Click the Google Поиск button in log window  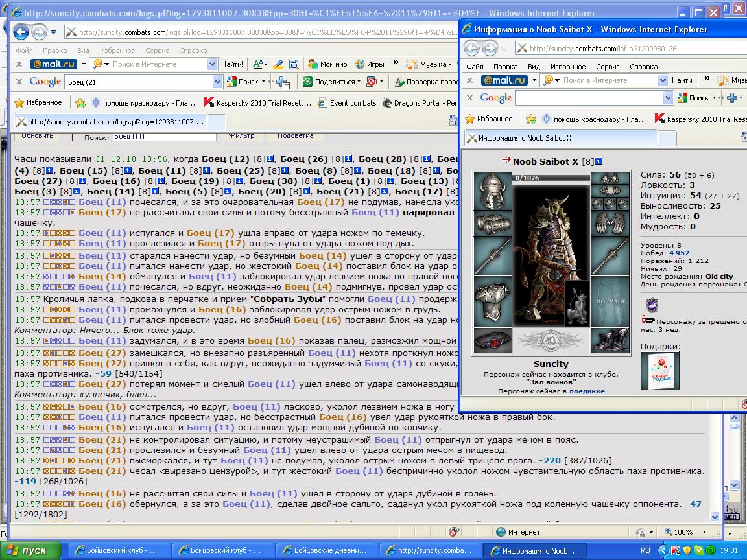tap(243, 82)
